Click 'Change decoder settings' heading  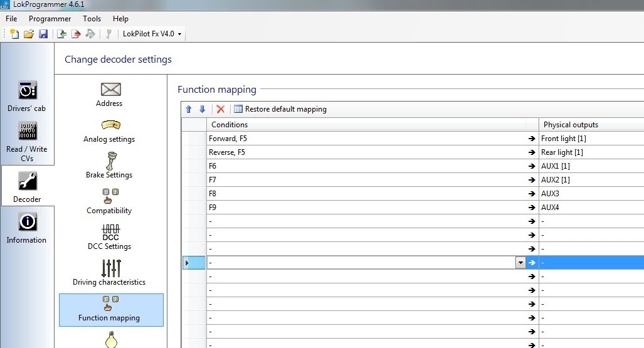click(x=118, y=59)
